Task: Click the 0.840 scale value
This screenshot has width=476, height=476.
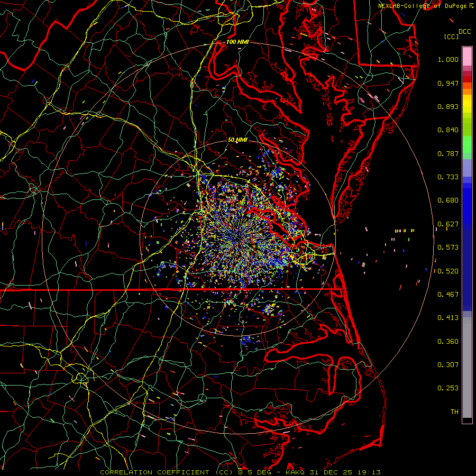Action: [x=448, y=130]
